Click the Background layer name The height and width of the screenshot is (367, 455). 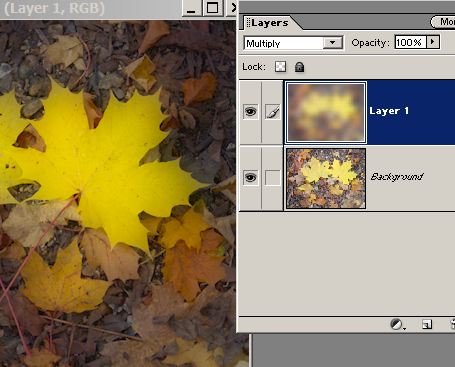click(x=397, y=176)
